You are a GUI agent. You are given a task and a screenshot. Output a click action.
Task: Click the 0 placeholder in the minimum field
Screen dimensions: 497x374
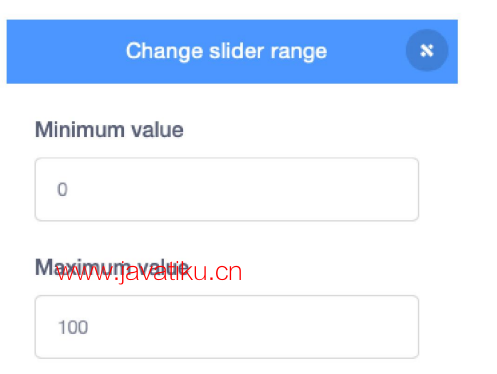click(x=62, y=189)
